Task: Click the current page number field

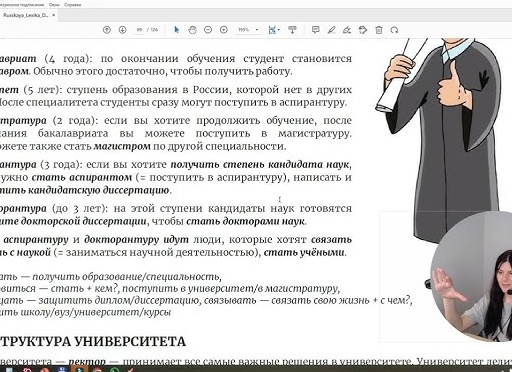Action: pos(139,30)
